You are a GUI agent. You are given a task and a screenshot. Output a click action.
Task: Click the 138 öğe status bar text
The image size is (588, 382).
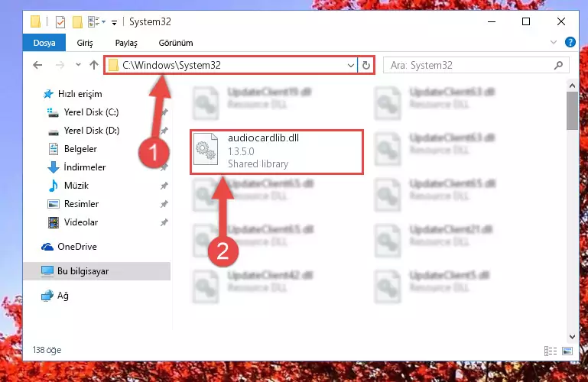(x=47, y=350)
